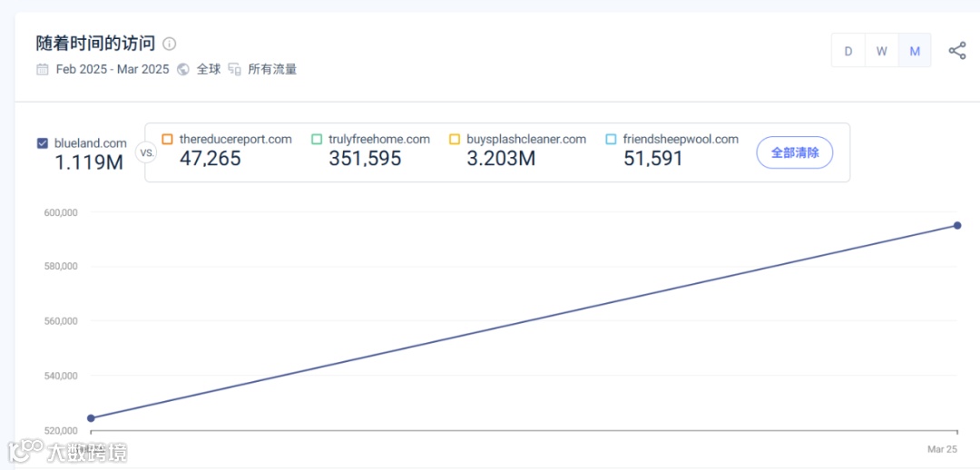
Task: Switch to daily view with D
Action: (848, 51)
